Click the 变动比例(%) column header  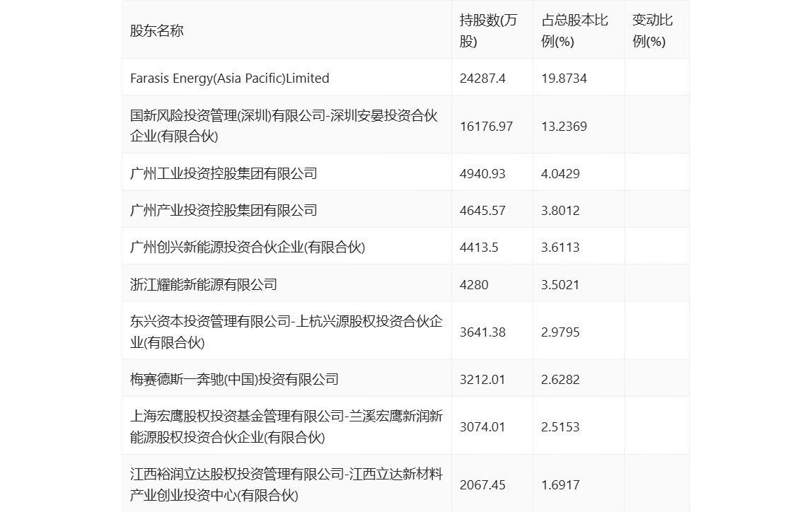[x=652, y=30]
